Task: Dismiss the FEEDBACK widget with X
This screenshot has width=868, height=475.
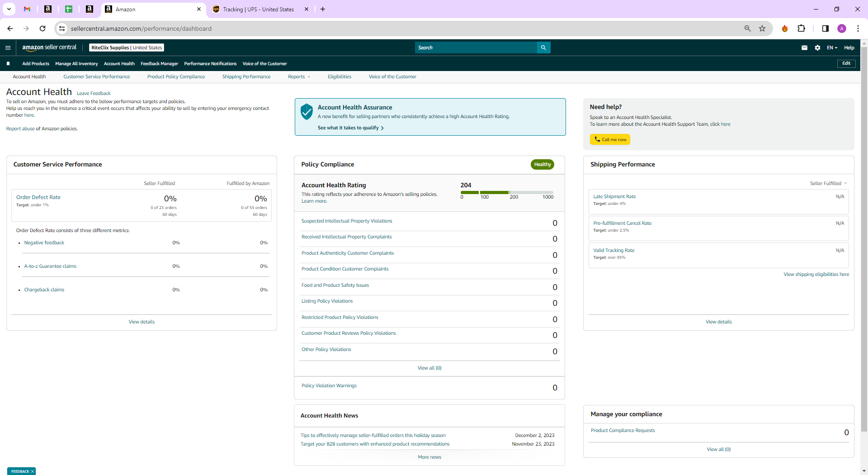Action: [33, 471]
